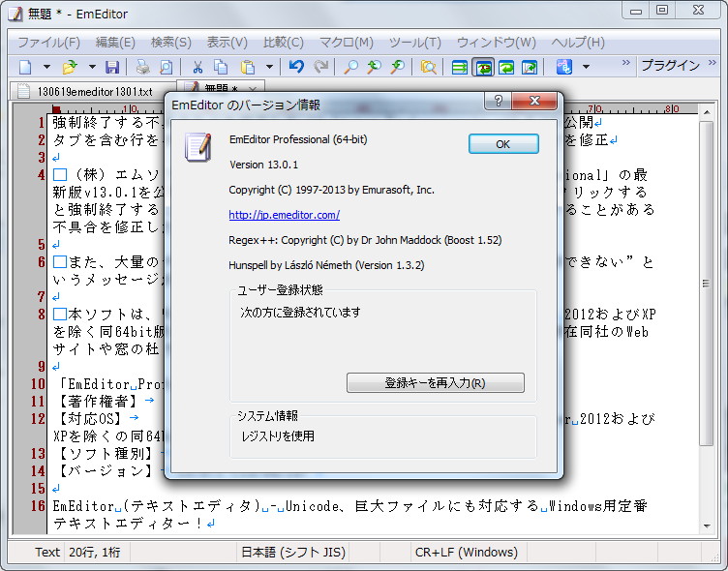Select the No Wrap icon

coord(460,68)
